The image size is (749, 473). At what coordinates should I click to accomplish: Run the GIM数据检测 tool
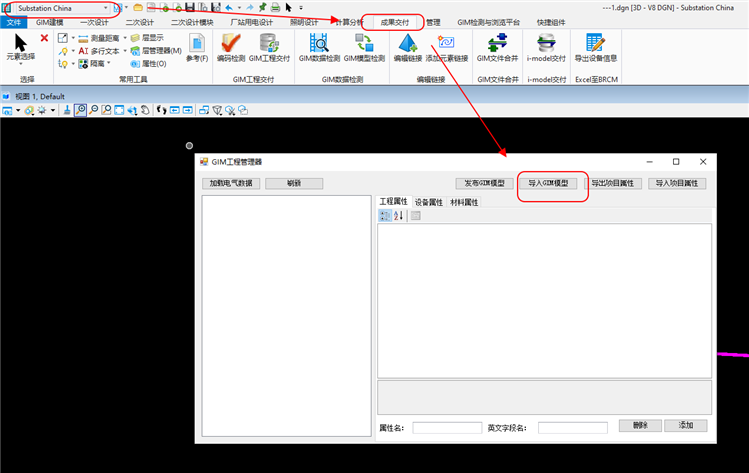(319, 48)
